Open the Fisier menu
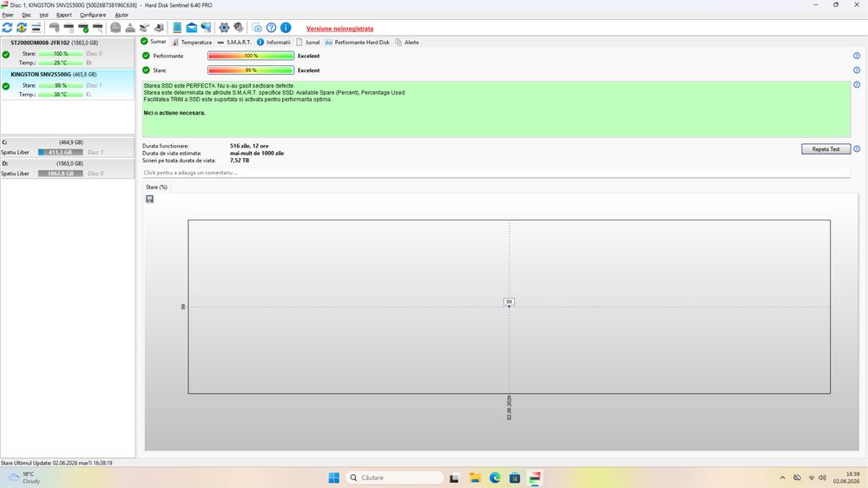 [x=8, y=15]
